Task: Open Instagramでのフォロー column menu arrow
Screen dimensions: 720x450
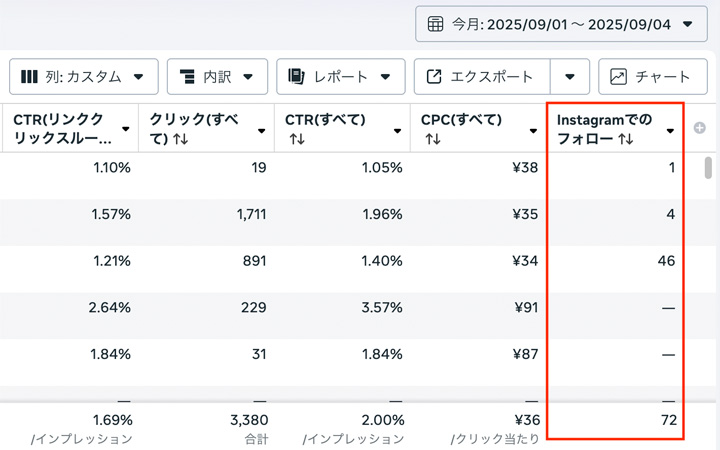Action: coord(670,131)
